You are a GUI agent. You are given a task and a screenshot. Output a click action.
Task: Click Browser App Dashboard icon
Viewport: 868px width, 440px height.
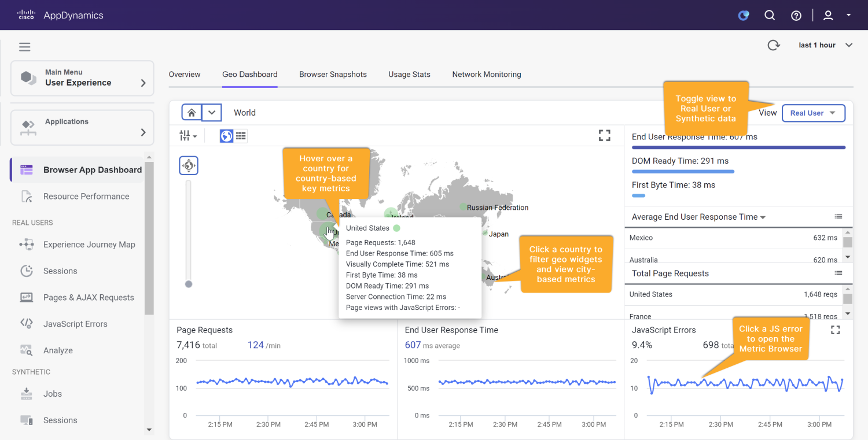click(27, 170)
